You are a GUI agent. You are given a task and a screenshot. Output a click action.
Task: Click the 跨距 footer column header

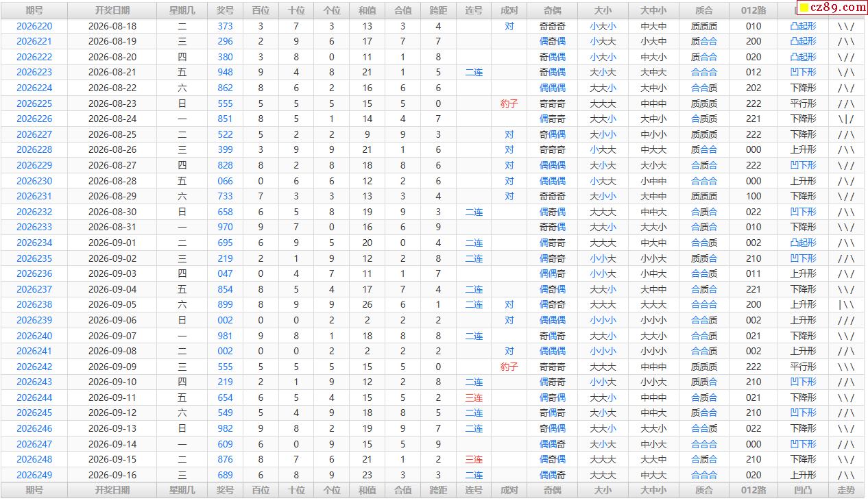pos(438,490)
